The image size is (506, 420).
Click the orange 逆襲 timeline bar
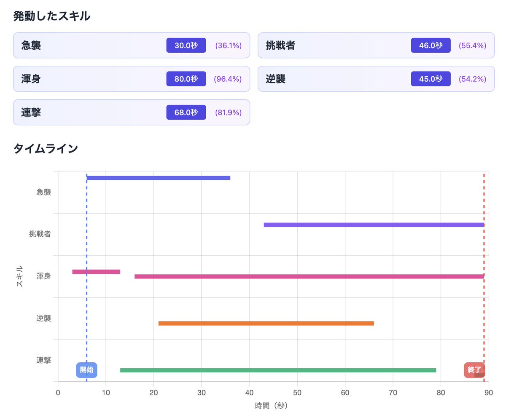(x=266, y=323)
